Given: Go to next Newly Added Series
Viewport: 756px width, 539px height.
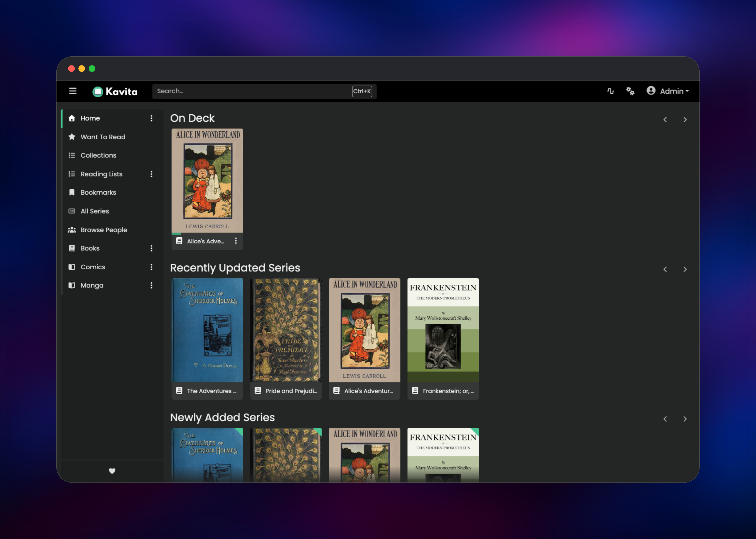Looking at the screenshot, I should pos(685,419).
